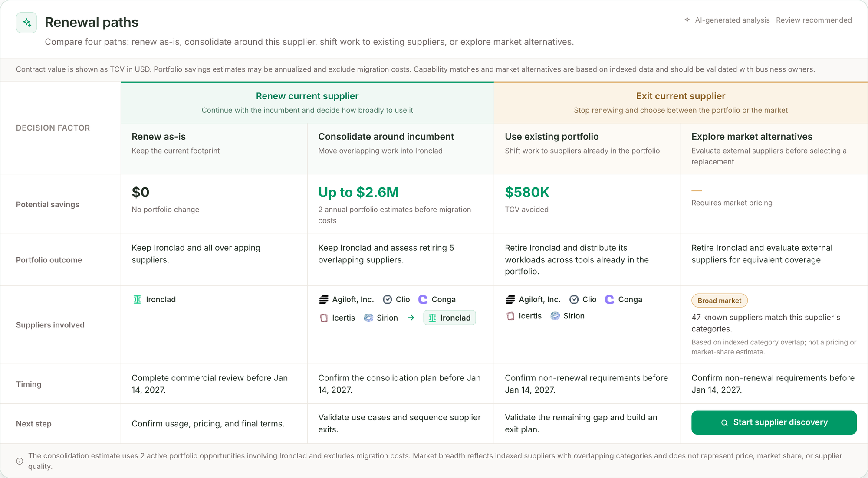Viewport: 868px width, 478px height.
Task: Select the Explore market alternatives column heading
Action: coord(752,137)
